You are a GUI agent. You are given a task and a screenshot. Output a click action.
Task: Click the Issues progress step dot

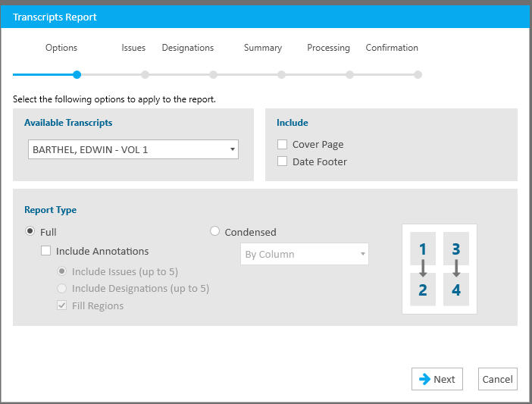point(146,74)
